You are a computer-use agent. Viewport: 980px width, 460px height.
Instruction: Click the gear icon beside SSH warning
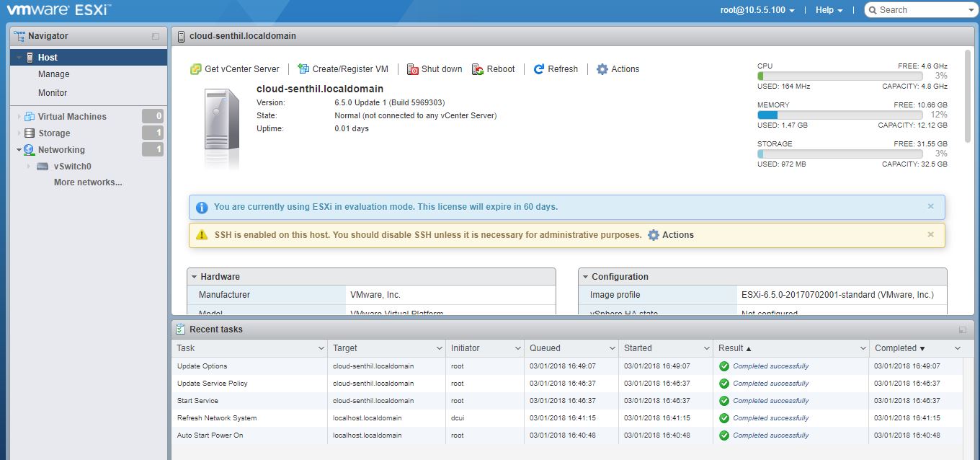pos(653,234)
